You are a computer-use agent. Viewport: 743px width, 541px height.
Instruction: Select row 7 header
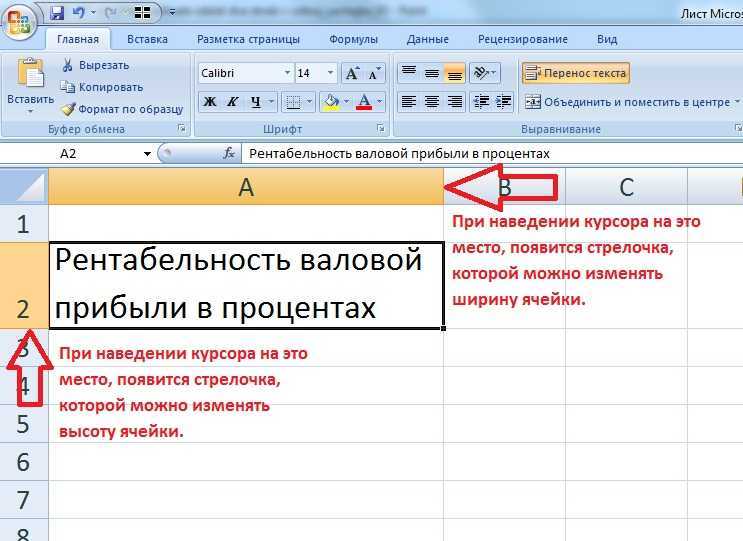(24, 500)
